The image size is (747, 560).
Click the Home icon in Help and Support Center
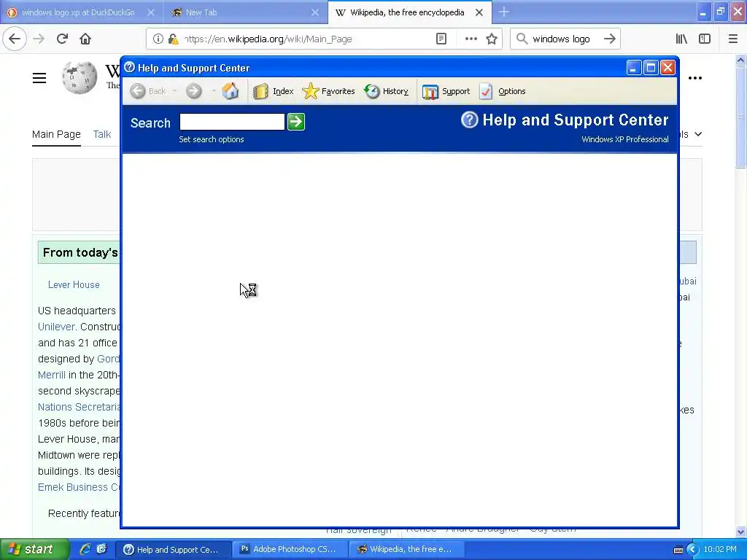pyautogui.click(x=231, y=91)
